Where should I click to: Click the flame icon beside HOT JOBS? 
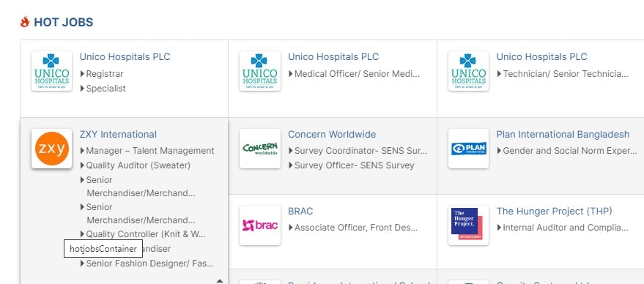tap(25, 22)
